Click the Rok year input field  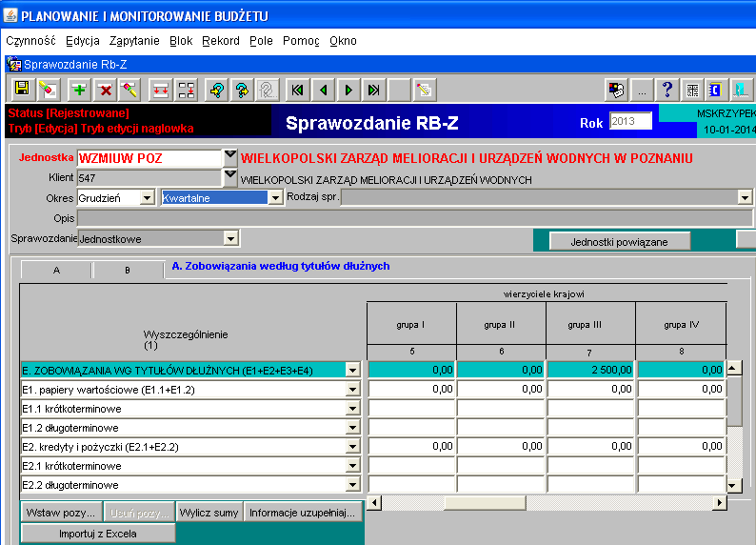[x=630, y=121]
